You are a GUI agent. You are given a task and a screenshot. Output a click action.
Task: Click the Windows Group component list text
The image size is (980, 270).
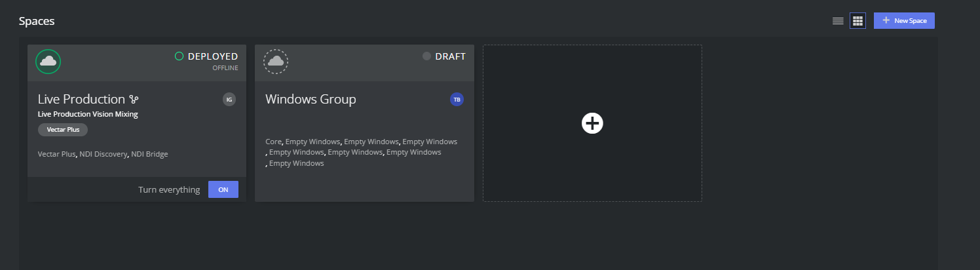coord(361,152)
